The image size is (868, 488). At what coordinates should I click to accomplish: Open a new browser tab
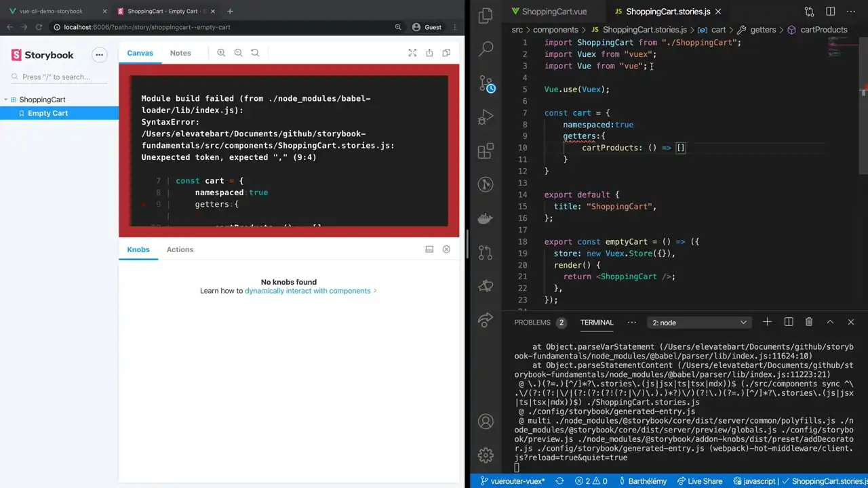pyautogui.click(x=230, y=11)
